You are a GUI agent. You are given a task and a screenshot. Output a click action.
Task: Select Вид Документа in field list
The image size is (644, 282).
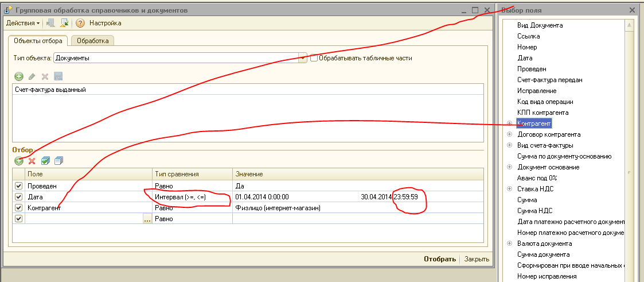tap(540, 25)
